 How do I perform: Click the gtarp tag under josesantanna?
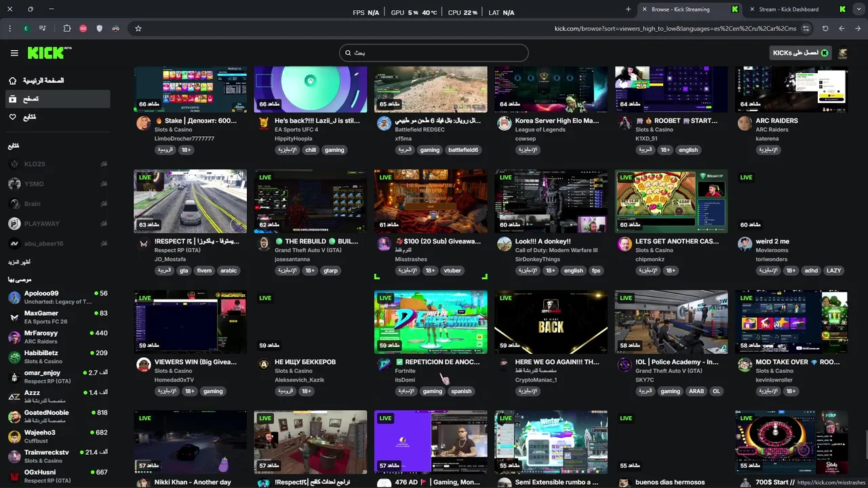point(330,270)
